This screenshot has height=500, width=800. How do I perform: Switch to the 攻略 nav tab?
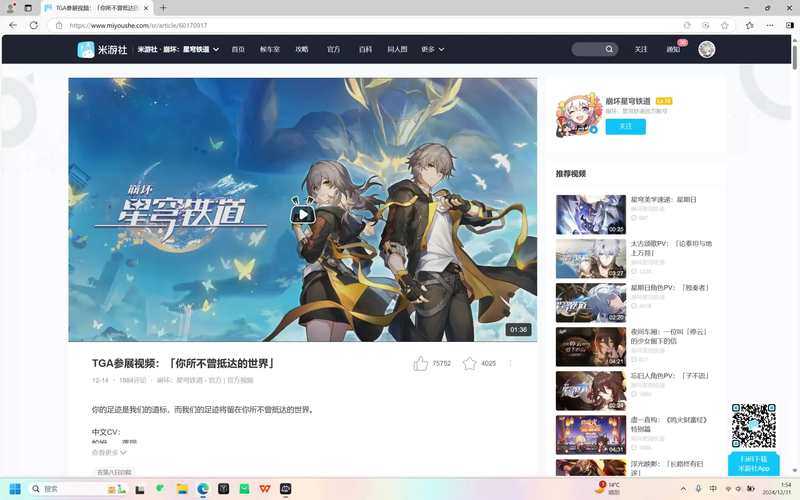302,49
